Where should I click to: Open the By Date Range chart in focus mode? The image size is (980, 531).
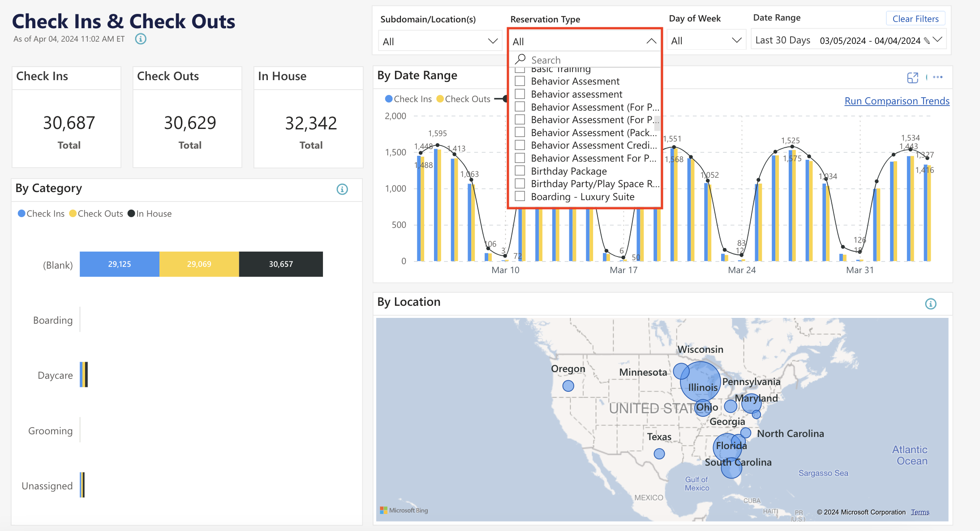(x=913, y=77)
